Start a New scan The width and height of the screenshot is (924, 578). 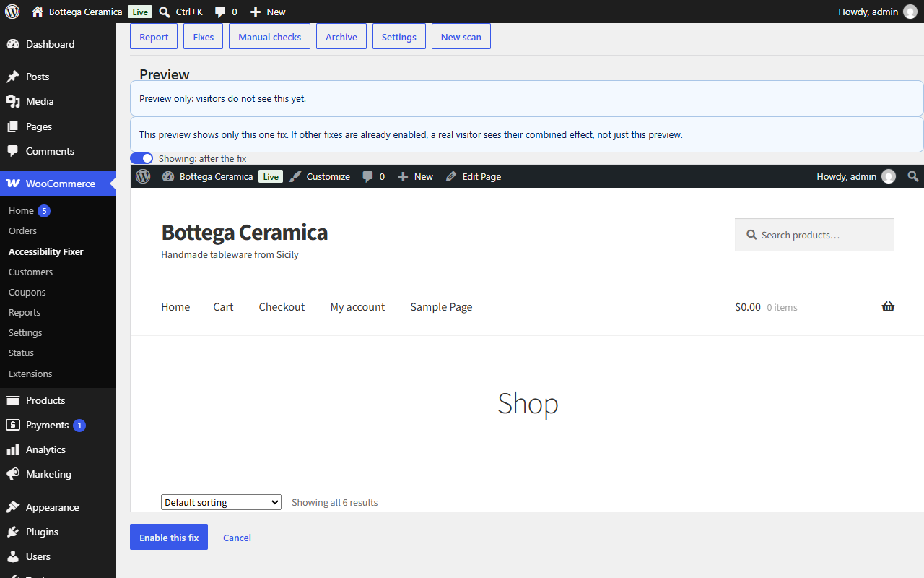(461, 37)
